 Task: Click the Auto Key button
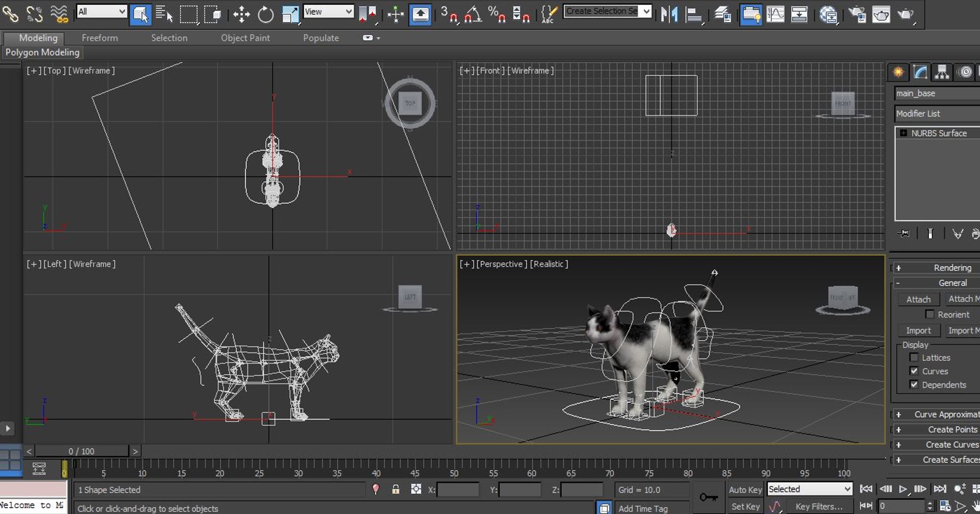click(x=745, y=489)
